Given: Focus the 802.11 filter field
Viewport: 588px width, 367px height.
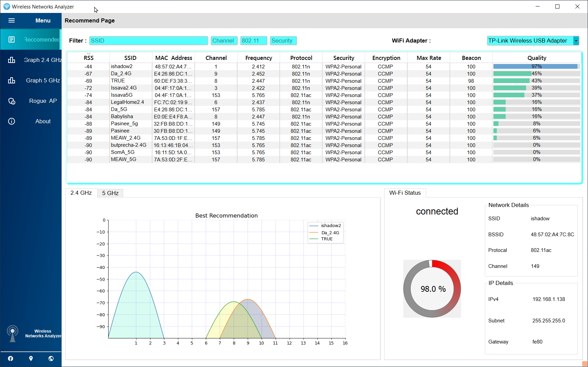Looking at the screenshot, I should pyautogui.click(x=254, y=41).
